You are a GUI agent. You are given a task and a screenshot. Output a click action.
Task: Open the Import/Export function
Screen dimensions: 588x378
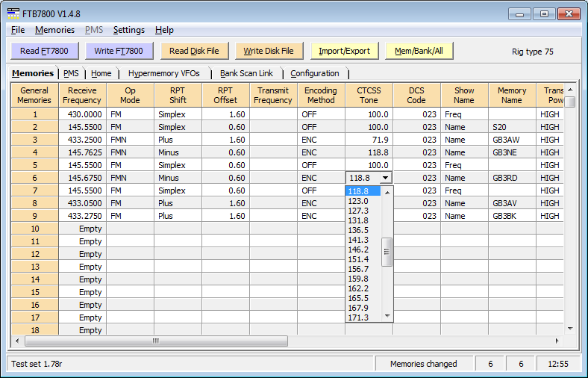point(344,51)
